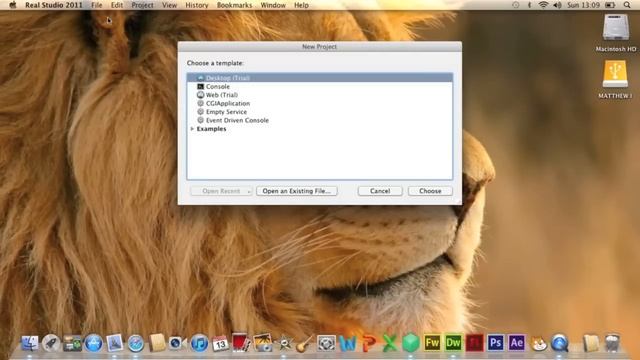The image size is (640, 360).
Task: Select the Console template icon
Action: (x=200, y=87)
